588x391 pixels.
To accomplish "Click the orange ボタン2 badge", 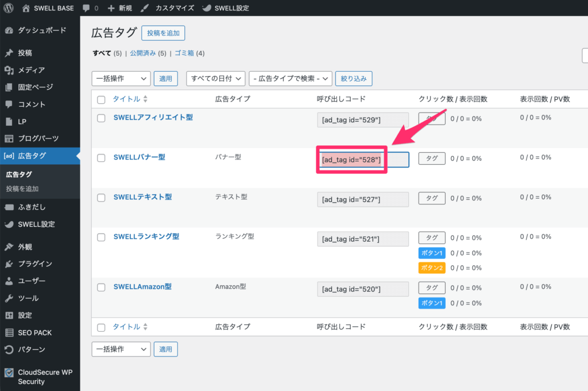I will [431, 268].
